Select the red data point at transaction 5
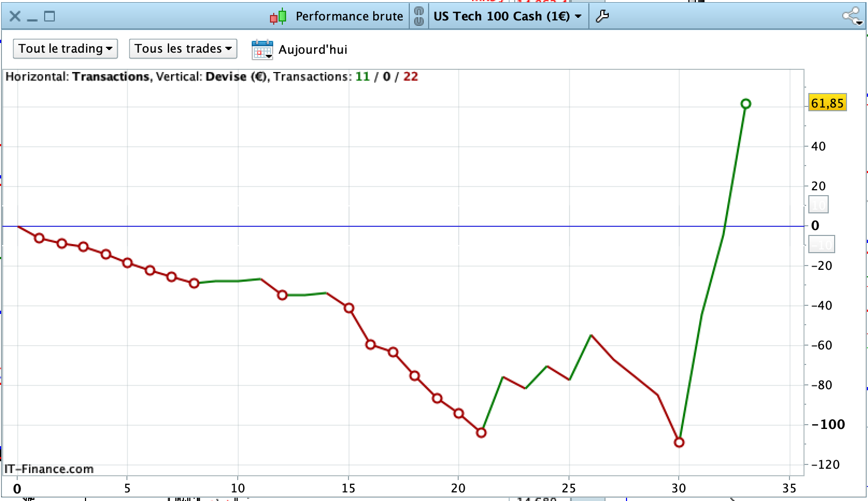This screenshot has height=501, width=868. click(x=127, y=263)
